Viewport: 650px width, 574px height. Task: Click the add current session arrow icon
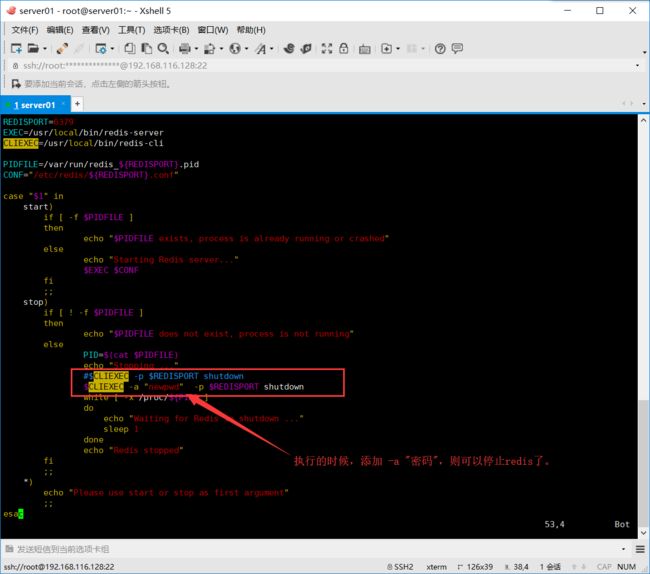[16, 84]
